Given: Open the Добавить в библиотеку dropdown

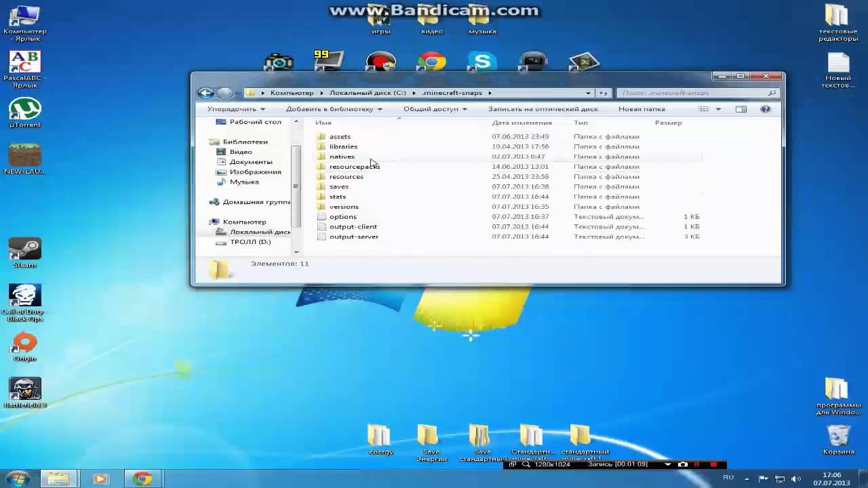Looking at the screenshot, I should (x=334, y=109).
